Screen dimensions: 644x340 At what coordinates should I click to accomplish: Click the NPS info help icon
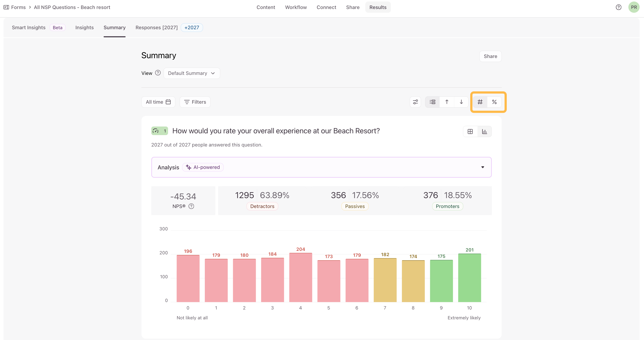[191, 206]
